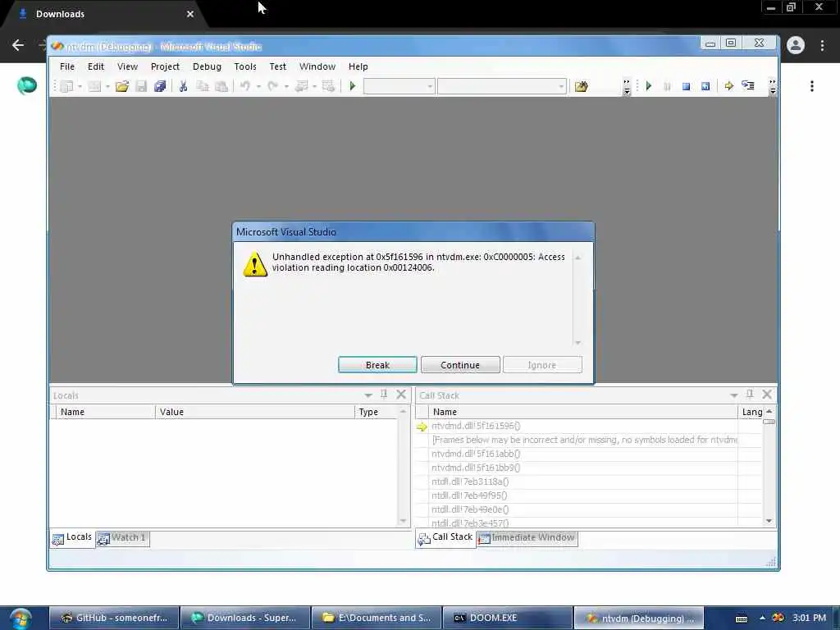This screenshot has height=630, width=840.
Task: Click the Save All toolbar icon
Action: [160, 86]
